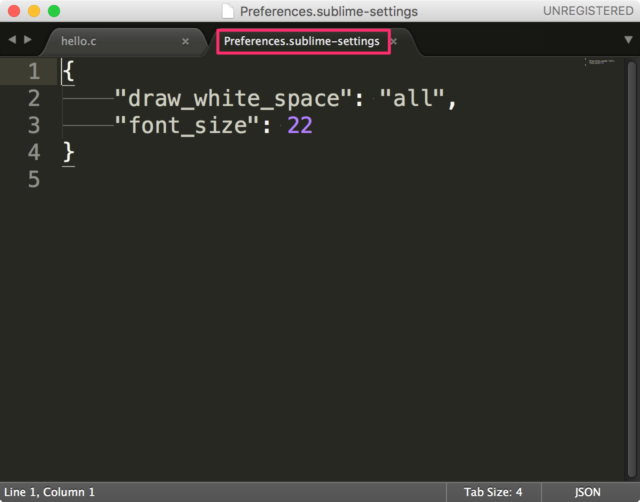Click the Line 1, Column 1 status text

pyautogui.click(x=49, y=492)
